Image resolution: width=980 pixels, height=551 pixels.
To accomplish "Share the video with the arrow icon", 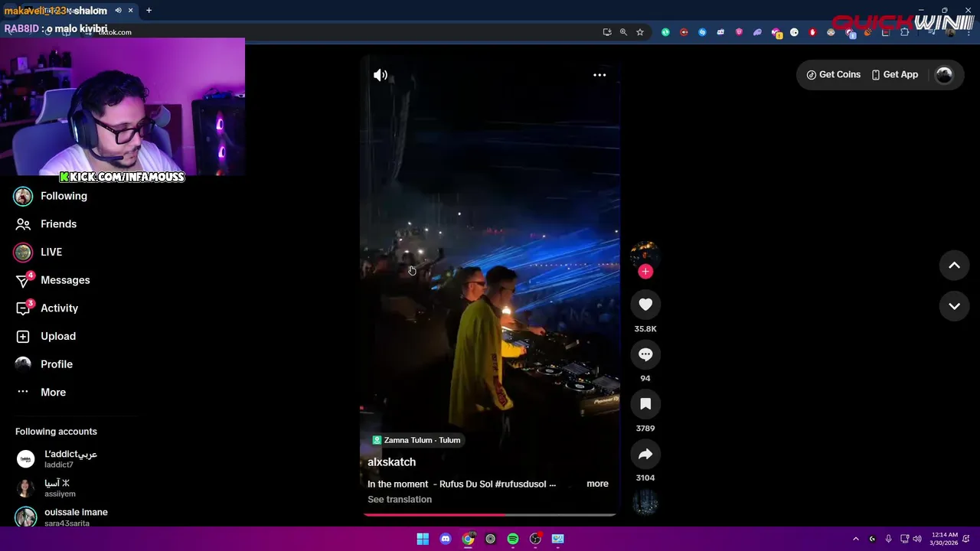I will pyautogui.click(x=645, y=454).
